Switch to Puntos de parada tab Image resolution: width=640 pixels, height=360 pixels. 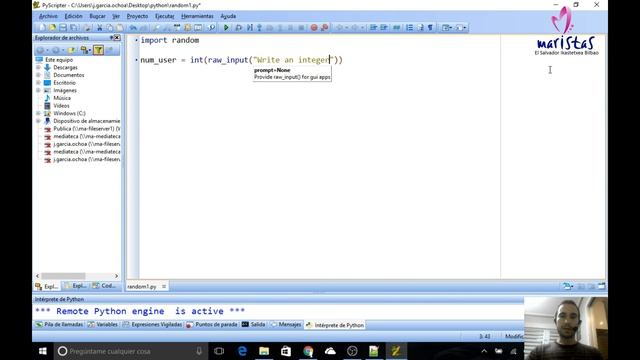click(212, 325)
